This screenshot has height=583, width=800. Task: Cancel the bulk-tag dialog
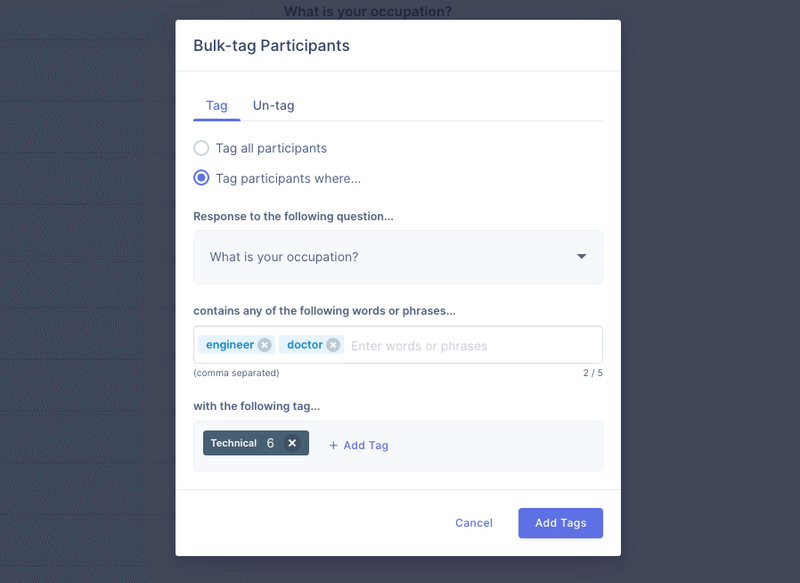coord(474,523)
